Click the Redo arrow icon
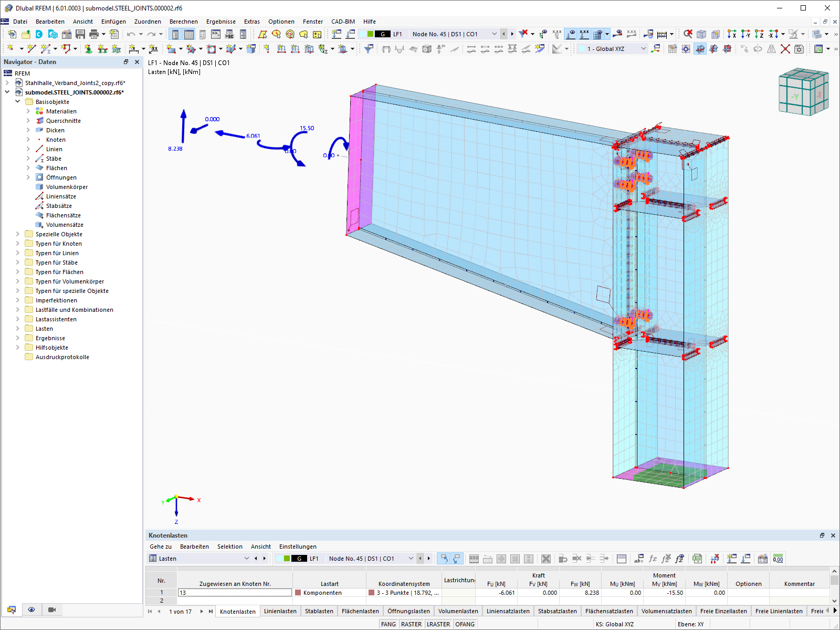 [x=151, y=34]
